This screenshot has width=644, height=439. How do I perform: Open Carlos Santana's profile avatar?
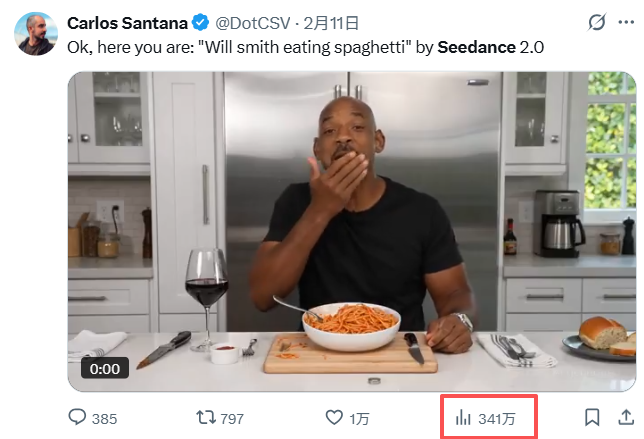tap(34, 33)
